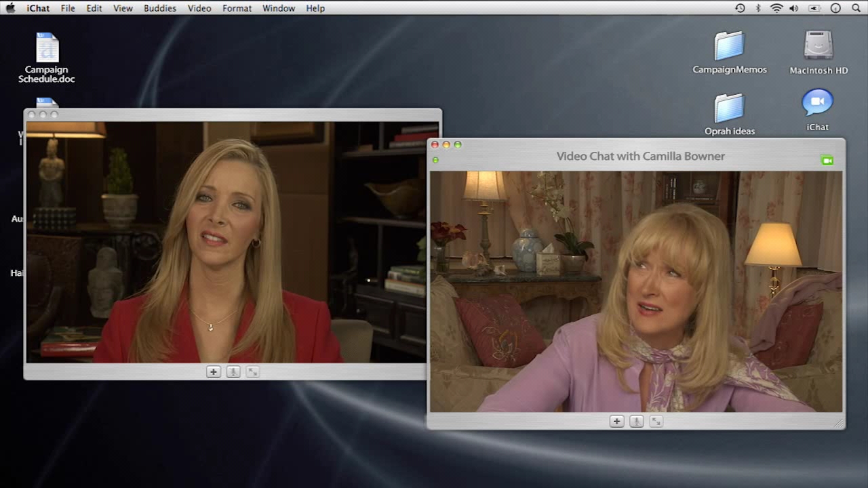Screen dimensions: 868x488
Task: Click the clock icon in menu bar
Action: coord(835,8)
